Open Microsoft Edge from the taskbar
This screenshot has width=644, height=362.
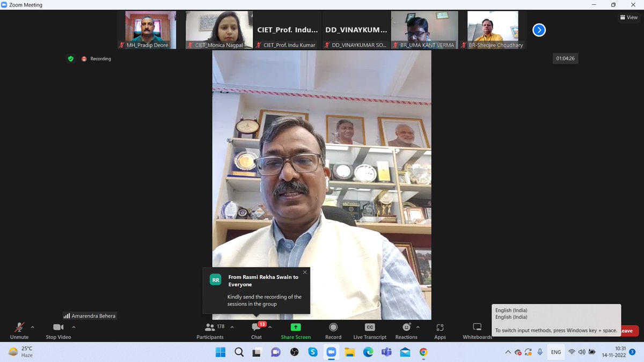[368, 352]
